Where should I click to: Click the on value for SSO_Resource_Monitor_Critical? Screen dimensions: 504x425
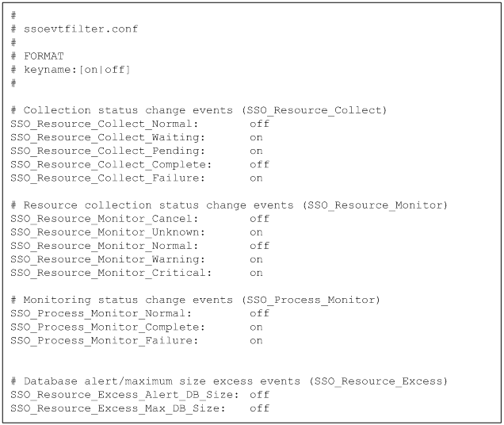pos(256,273)
